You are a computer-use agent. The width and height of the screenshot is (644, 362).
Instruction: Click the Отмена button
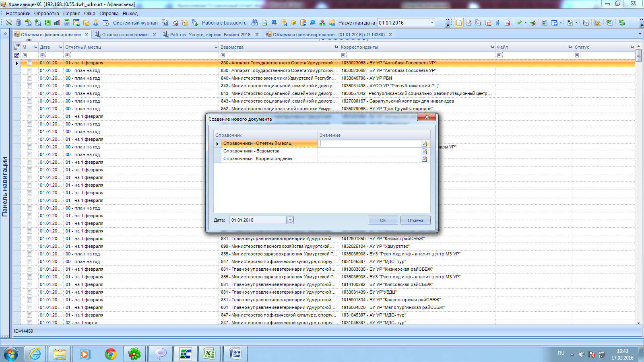coord(415,220)
